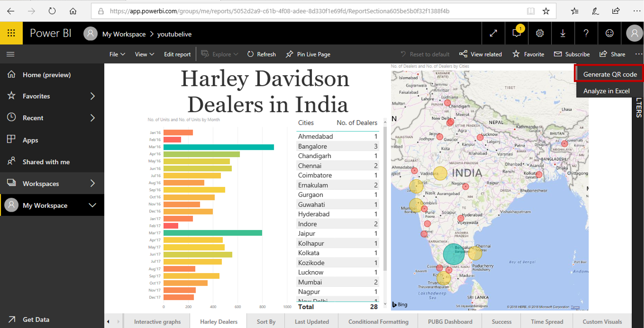Choose Analyze in Excel from the menu
Screen dimensions: 644x328
coord(606,91)
